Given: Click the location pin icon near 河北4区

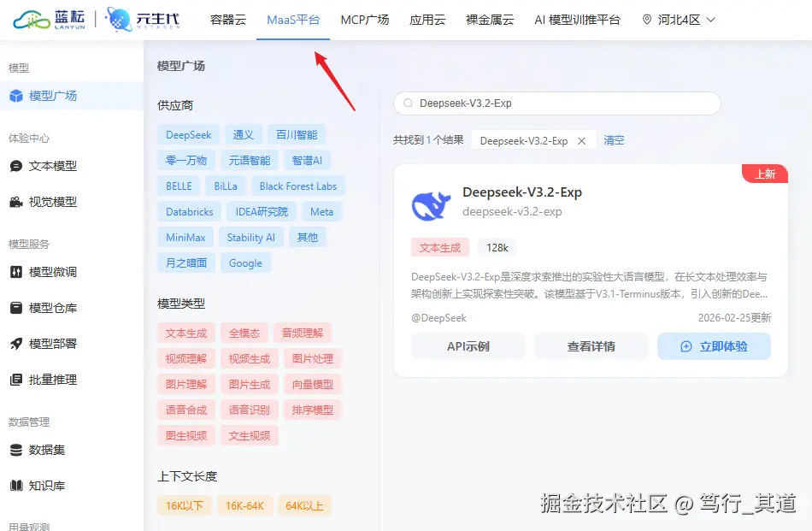Looking at the screenshot, I should pos(647,20).
